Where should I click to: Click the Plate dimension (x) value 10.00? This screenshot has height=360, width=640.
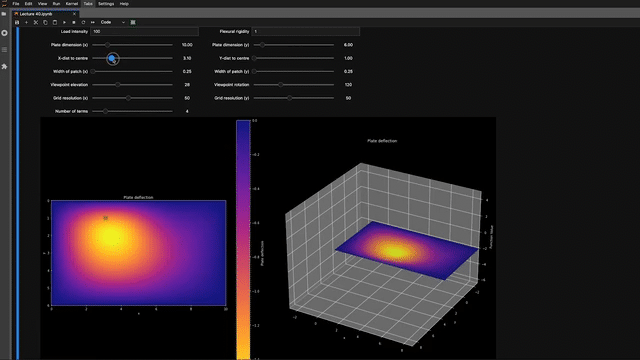point(187,45)
